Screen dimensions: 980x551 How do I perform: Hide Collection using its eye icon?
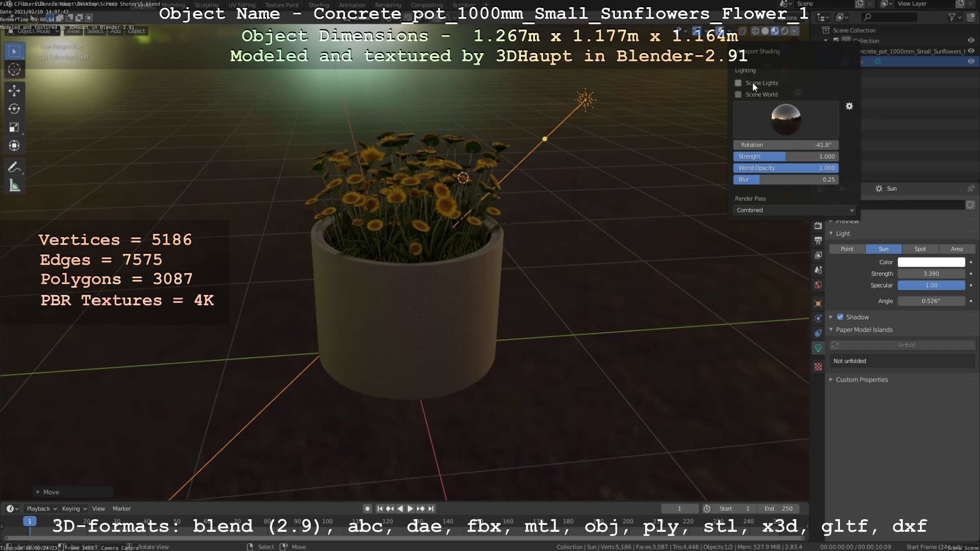(971, 40)
